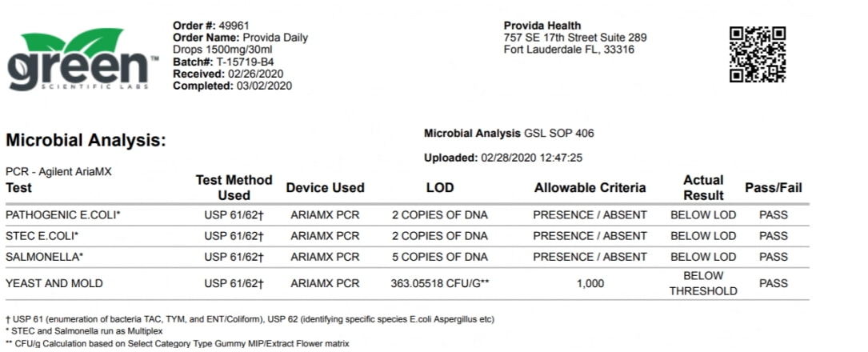Image resolution: width=868 pixels, height=352 pixels.
Task: Click the Actual Result column header
Action: [x=703, y=187]
